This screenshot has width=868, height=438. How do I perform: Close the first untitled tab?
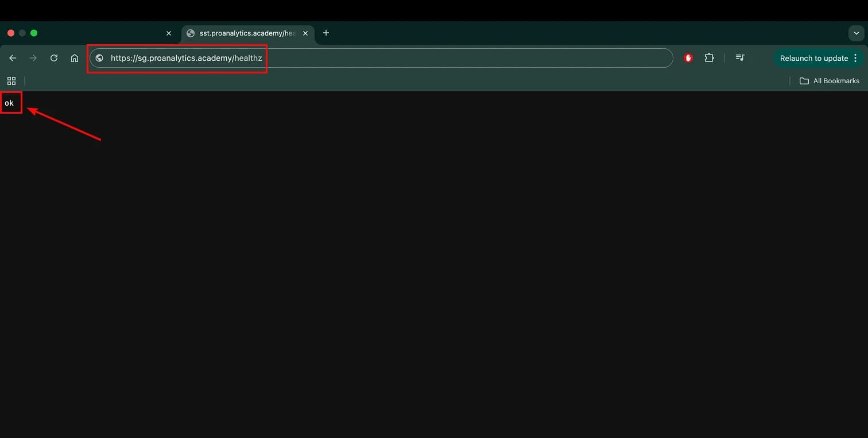[x=169, y=33]
